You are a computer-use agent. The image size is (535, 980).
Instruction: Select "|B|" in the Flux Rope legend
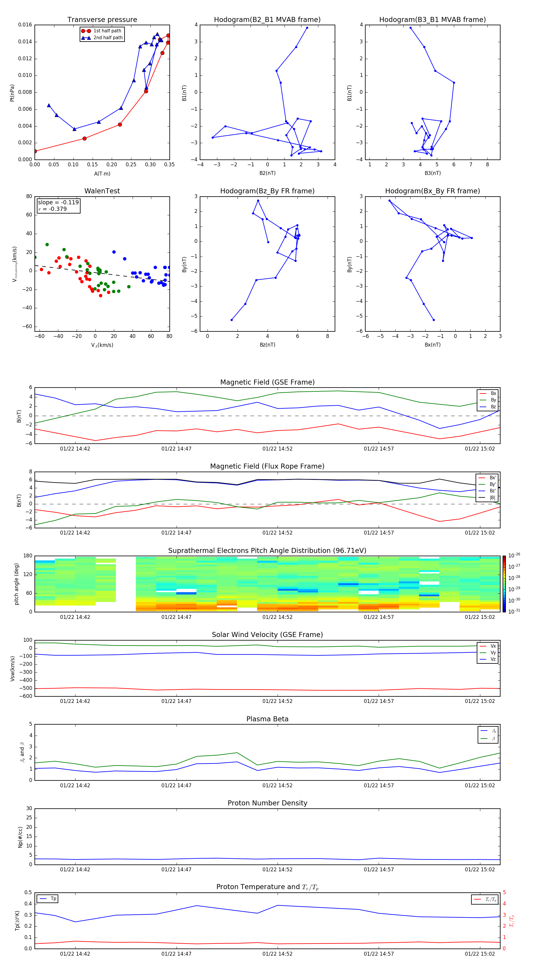(487, 498)
